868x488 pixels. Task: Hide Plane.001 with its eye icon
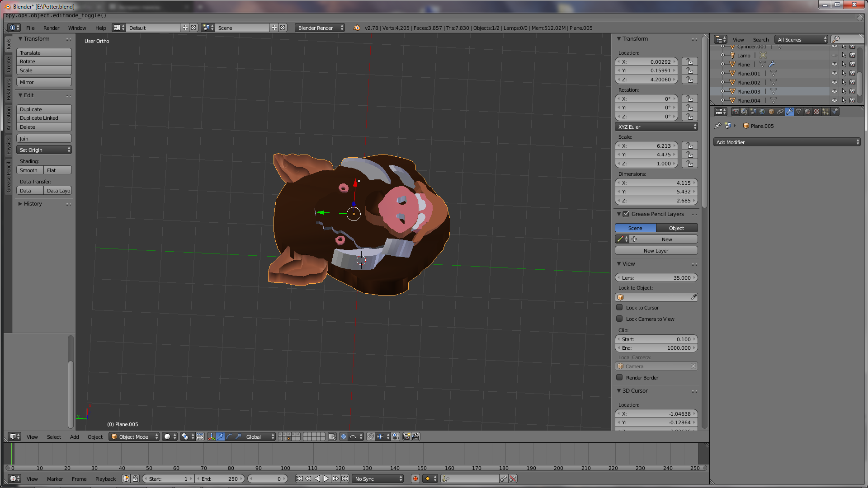[835, 73]
